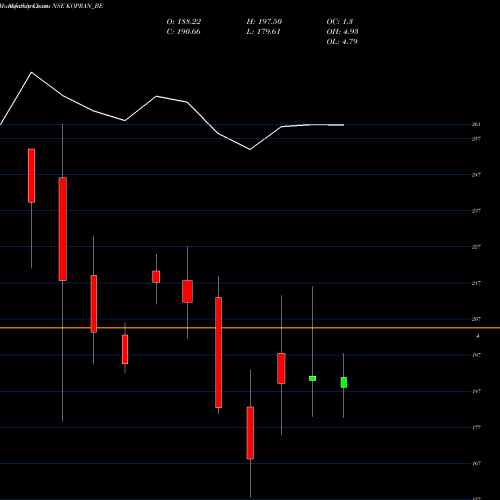Click the 197 price axis label
Viewport: 500px width, 500px height.
(x=476, y=355)
